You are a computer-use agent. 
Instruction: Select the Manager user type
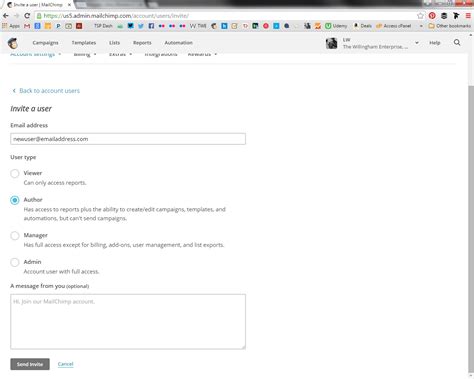[15, 236]
